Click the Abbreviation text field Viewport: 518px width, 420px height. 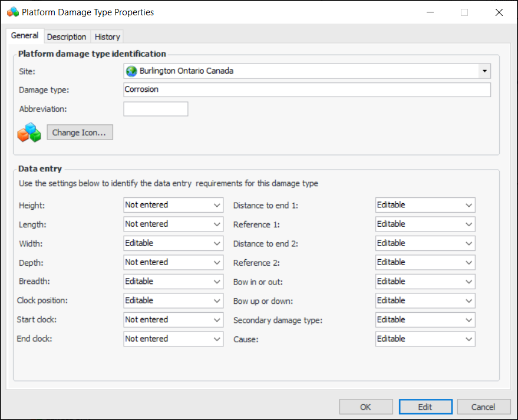click(x=156, y=109)
